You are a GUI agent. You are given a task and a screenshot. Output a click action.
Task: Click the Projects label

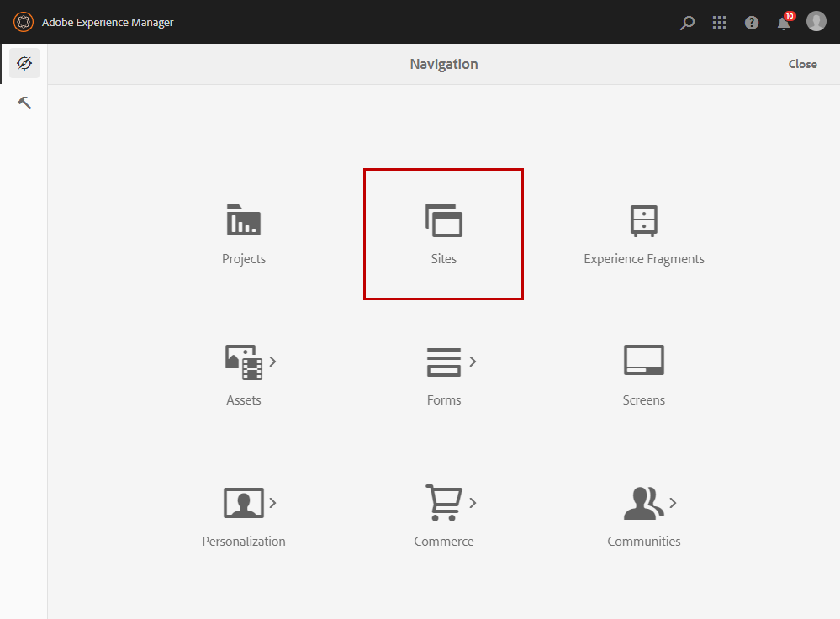pos(244,259)
